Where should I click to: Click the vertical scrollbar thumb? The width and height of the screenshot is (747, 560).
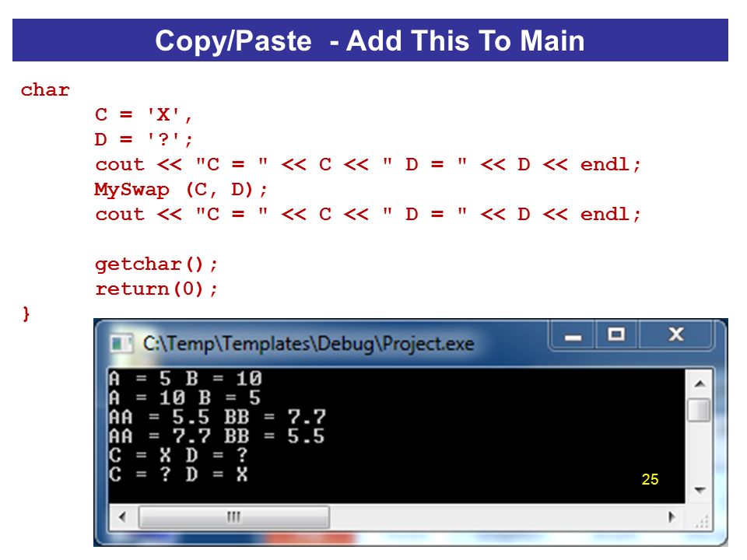pos(700,411)
